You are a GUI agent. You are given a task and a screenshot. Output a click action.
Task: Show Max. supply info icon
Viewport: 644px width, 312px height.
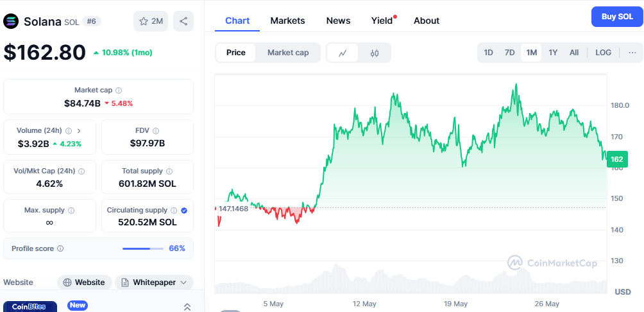(x=71, y=211)
